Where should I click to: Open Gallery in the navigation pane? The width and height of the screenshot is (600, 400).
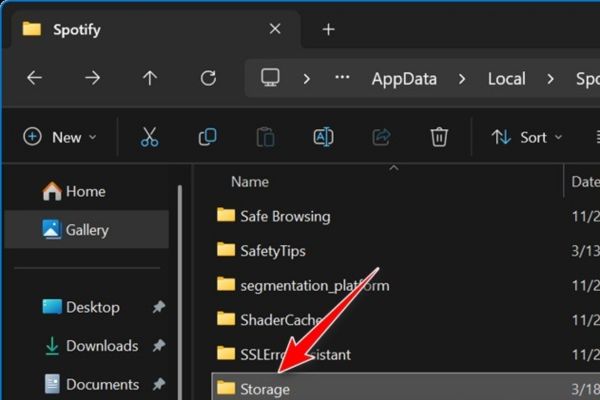point(86,230)
